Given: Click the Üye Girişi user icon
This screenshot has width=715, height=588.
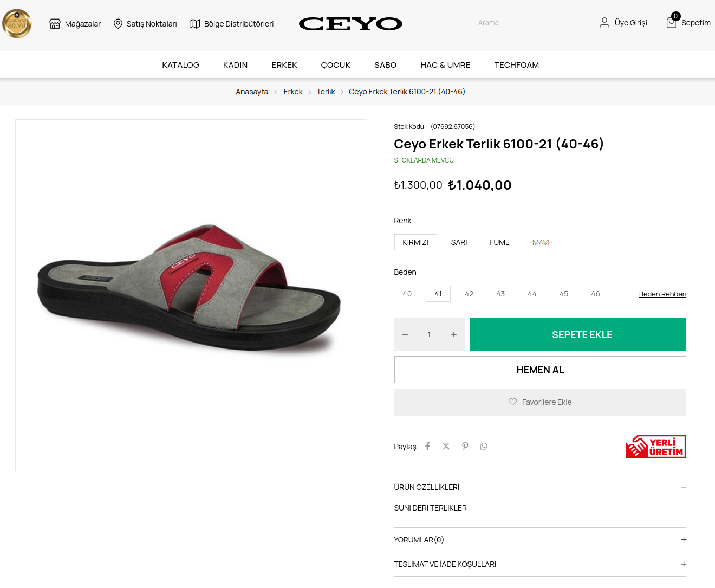Looking at the screenshot, I should coord(604,23).
